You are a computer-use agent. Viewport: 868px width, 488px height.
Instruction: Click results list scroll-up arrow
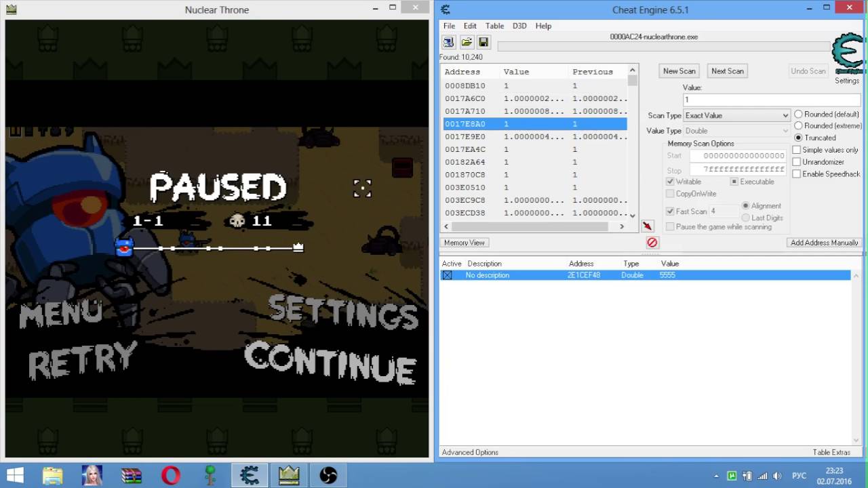[633, 70]
